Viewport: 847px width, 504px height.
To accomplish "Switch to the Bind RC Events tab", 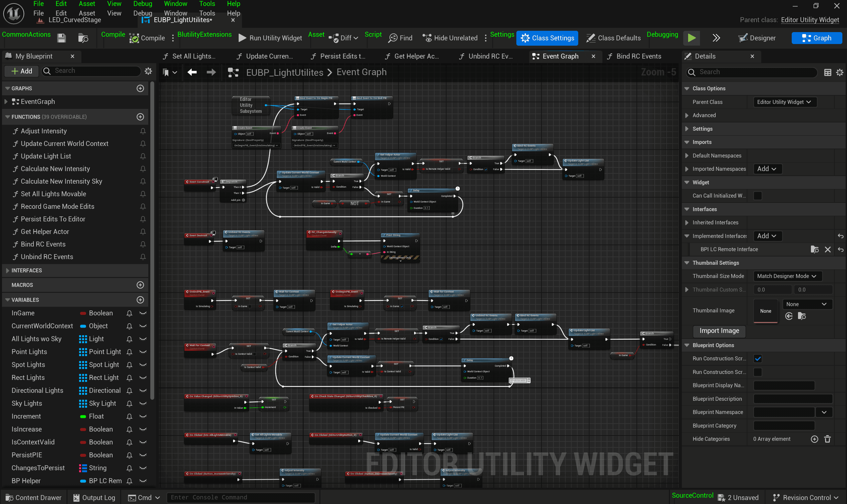I will [x=638, y=56].
